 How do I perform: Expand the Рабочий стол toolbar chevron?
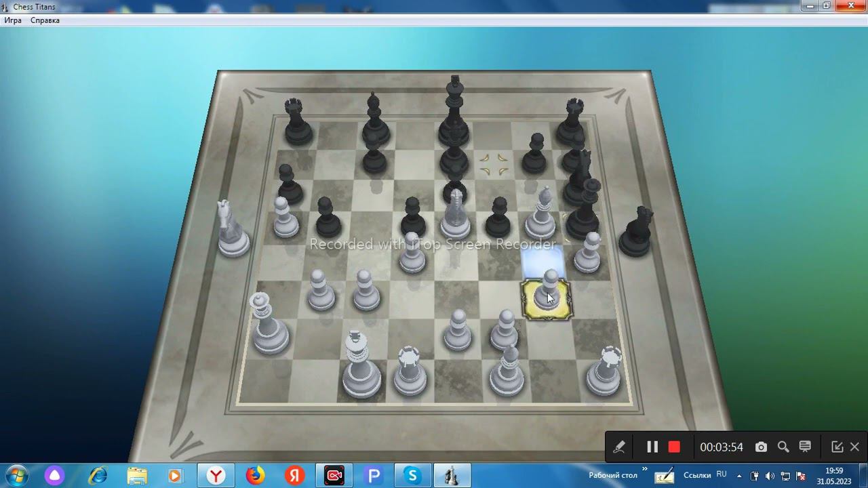click(644, 469)
